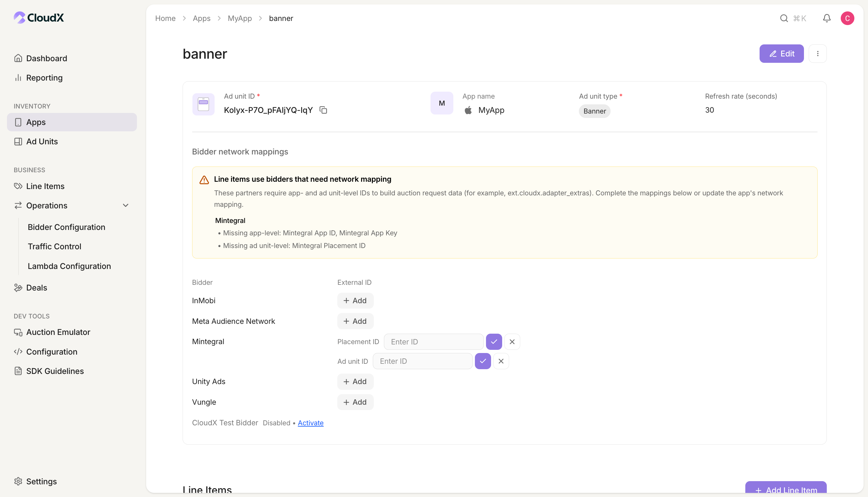This screenshot has width=868, height=497.
Task: Open Bidder Configuration
Action: tap(67, 227)
